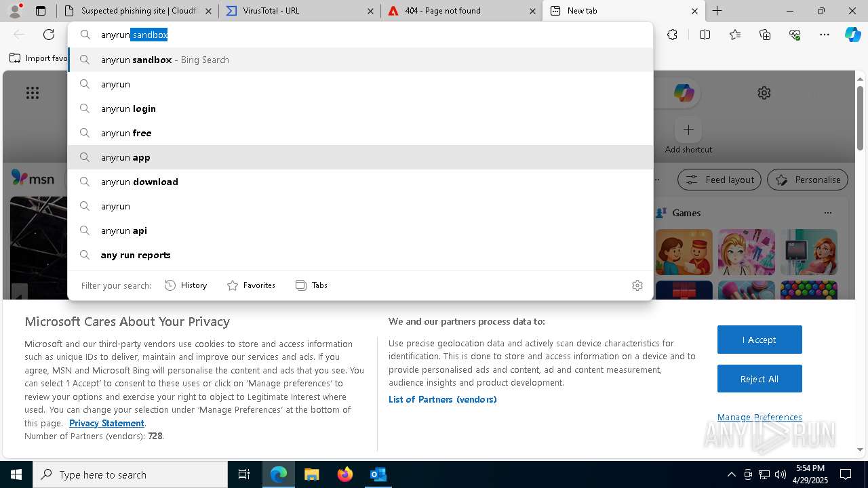Click the Windows taskbar search box

click(130, 474)
